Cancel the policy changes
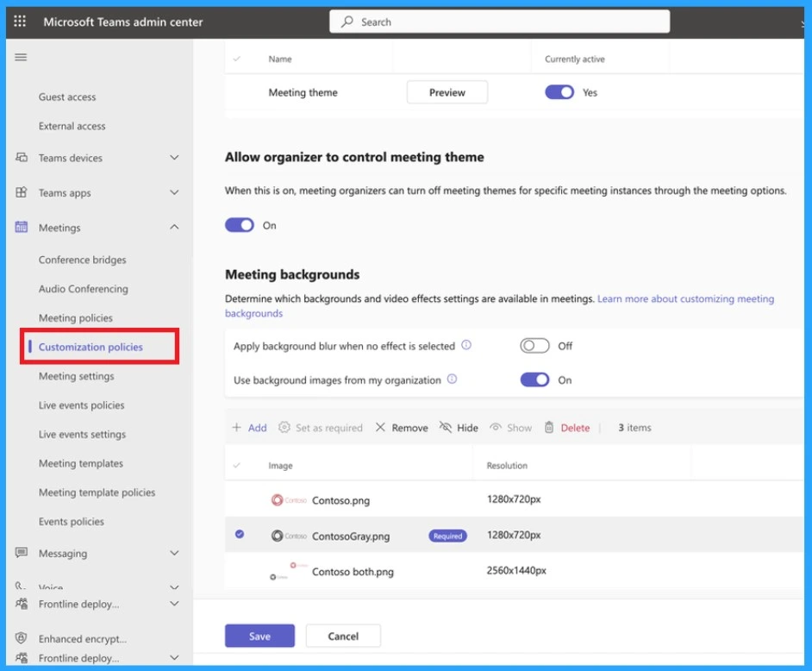The image size is (812, 671). point(343,636)
